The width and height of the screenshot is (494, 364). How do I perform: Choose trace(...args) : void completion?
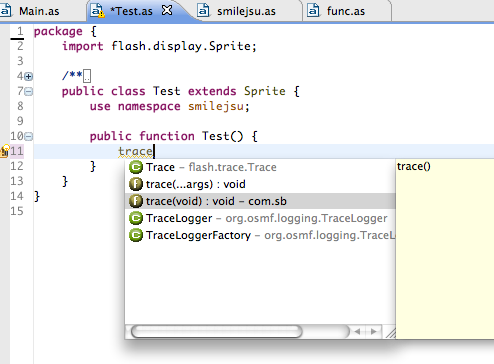click(260, 184)
